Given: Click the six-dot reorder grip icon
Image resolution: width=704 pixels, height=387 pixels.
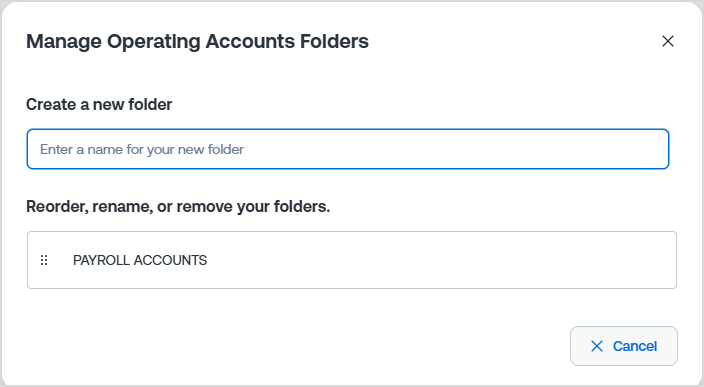Looking at the screenshot, I should [44, 260].
